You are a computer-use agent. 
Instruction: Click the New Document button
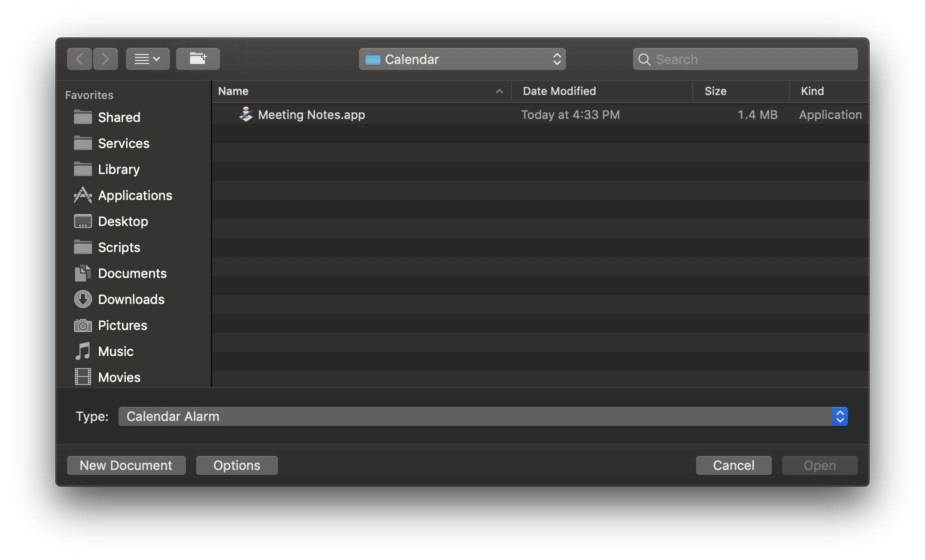pyautogui.click(x=126, y=465)
